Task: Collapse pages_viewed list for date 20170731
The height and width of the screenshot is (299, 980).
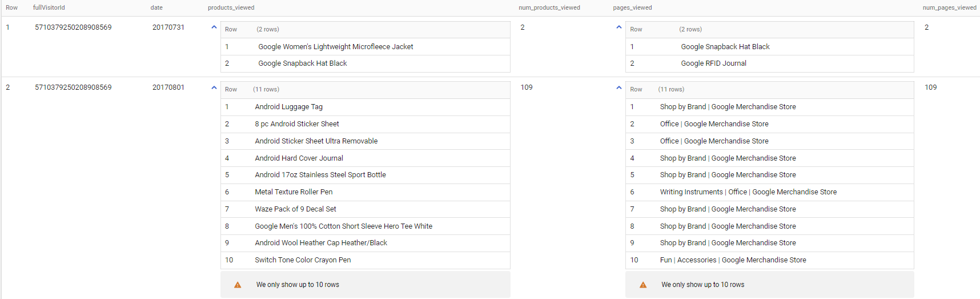Action: [x=619, y=27]
